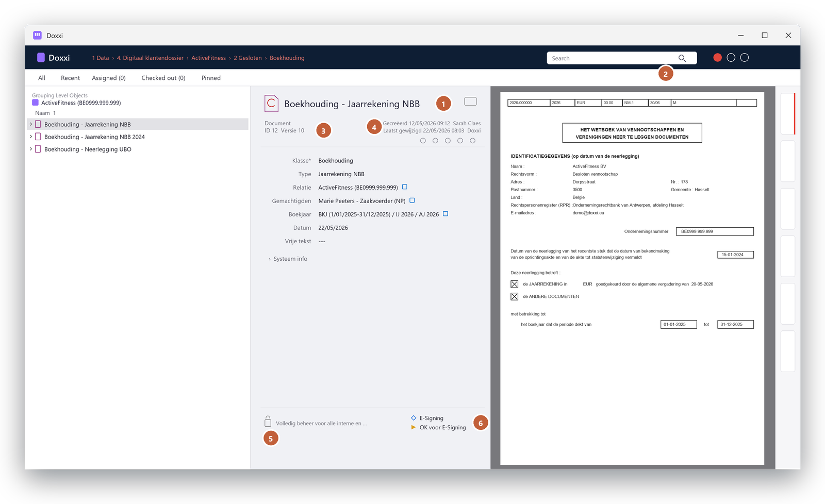Toggle the de ANDERE DOCUMENTEN checkbox in preview

(x=514, y=296)
